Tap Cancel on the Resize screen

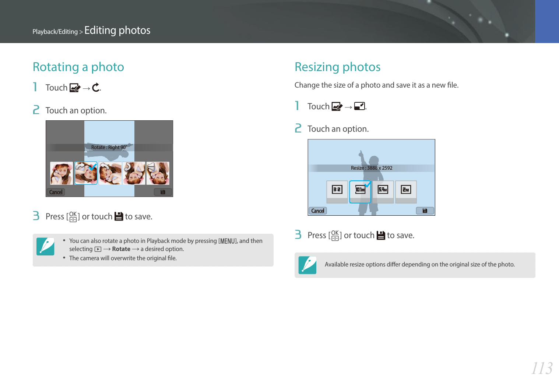[x=318, y=211]
